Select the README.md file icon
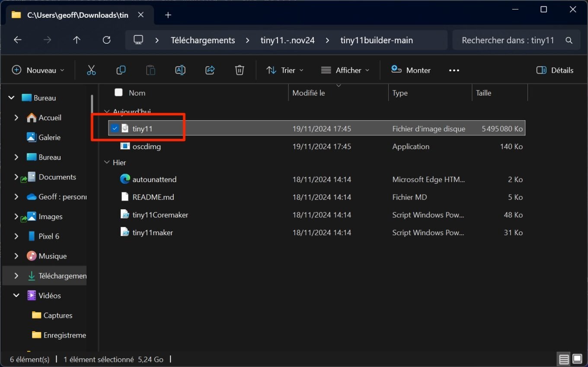The image size is (588, 367). [125, 197]
